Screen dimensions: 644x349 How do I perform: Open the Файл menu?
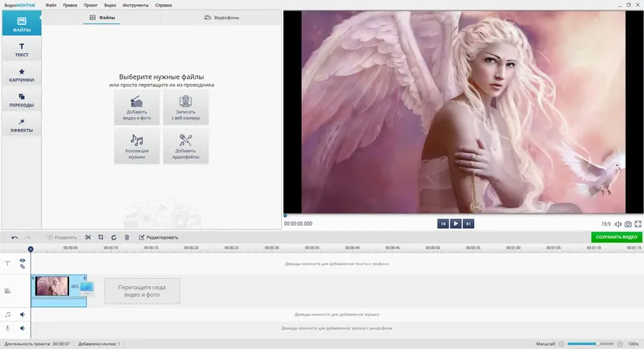click(x=51, y=6)
